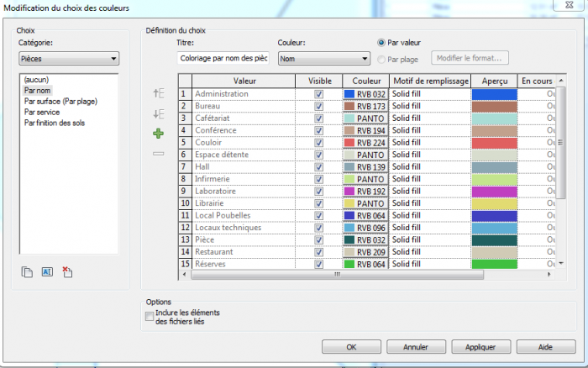Viewport: 588px width, 368px height.
Task: Click the delete color scheme icon
Action: [x=68, y=271]
